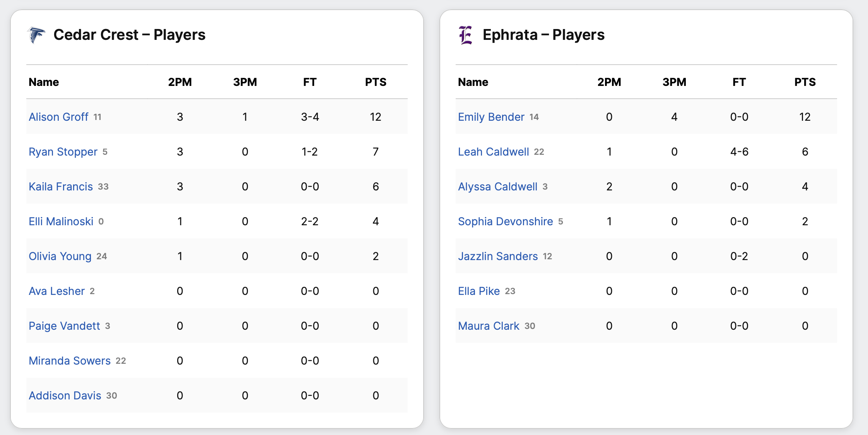The image size is (868, 435).
Task: Click the Cedar Crest – Players heading
Action: pos(129,35)
